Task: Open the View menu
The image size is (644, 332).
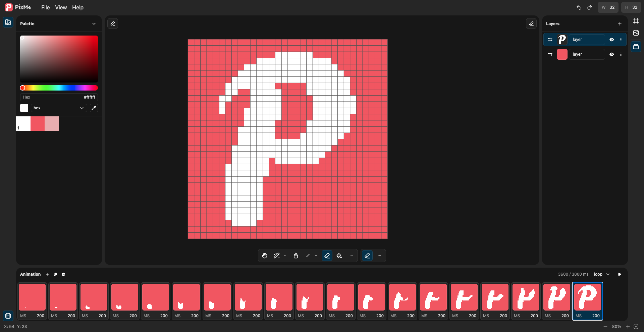Action: [x=61, y=7]
